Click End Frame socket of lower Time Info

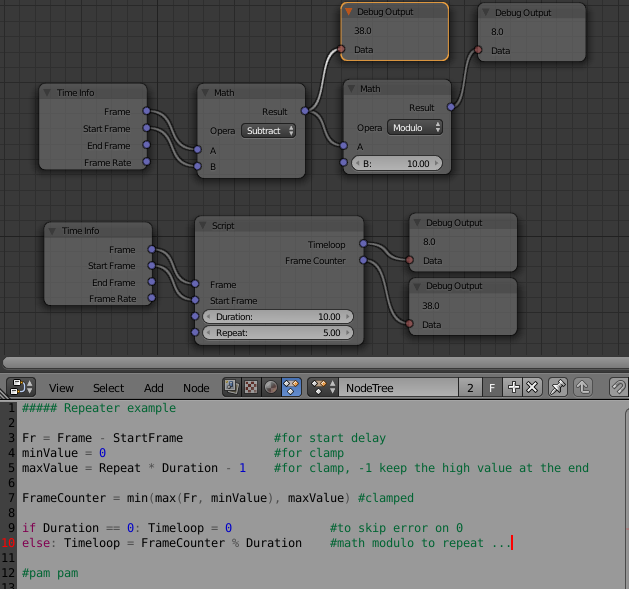coord(151,282)
